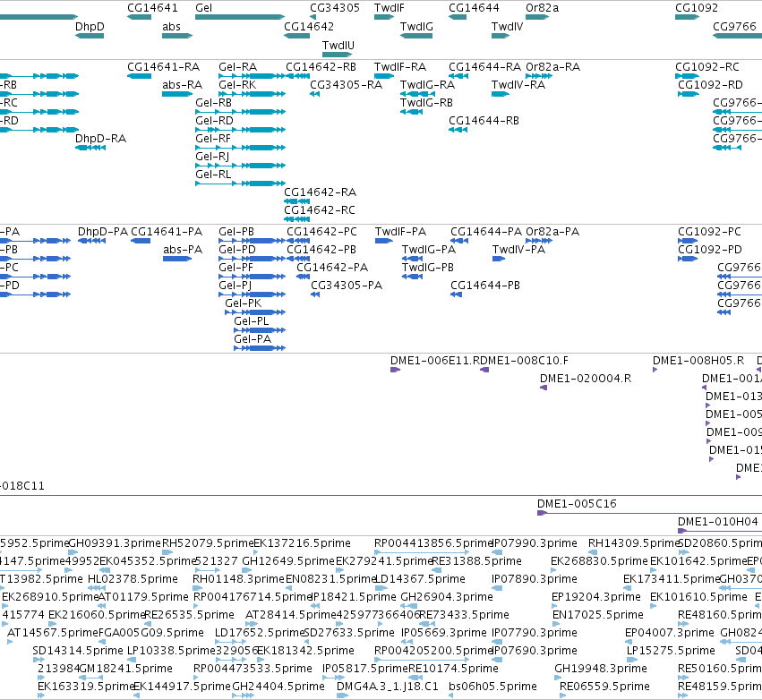
Task: Click the CG14642 gene label
Action: pyautogui.click(x=309, y=26)
